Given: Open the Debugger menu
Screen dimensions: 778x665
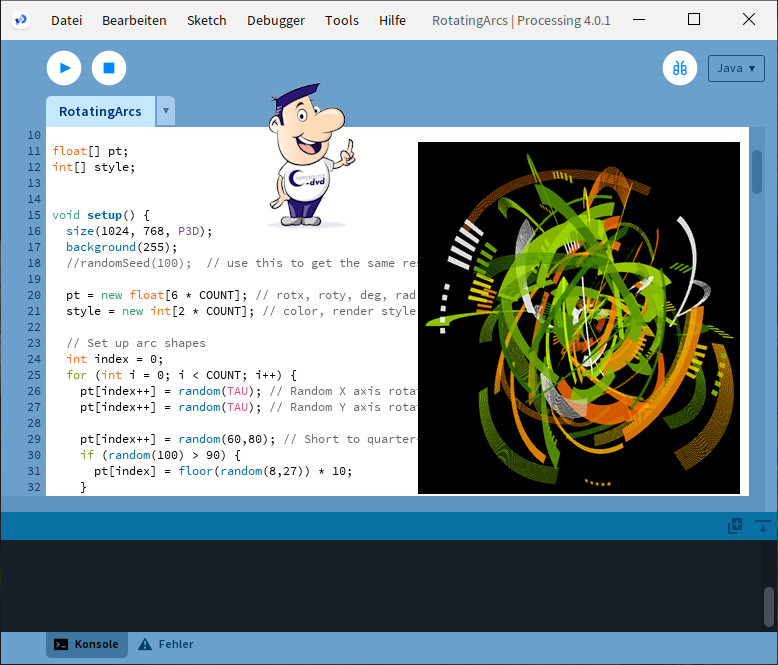Looking at the screenshot, I should [276, 20].
